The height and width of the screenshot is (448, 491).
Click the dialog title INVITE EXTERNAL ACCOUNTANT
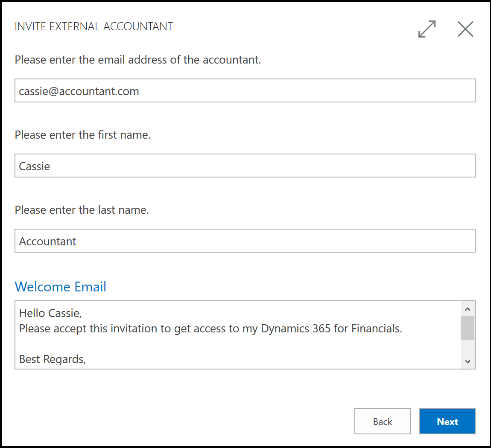[94, 26]
